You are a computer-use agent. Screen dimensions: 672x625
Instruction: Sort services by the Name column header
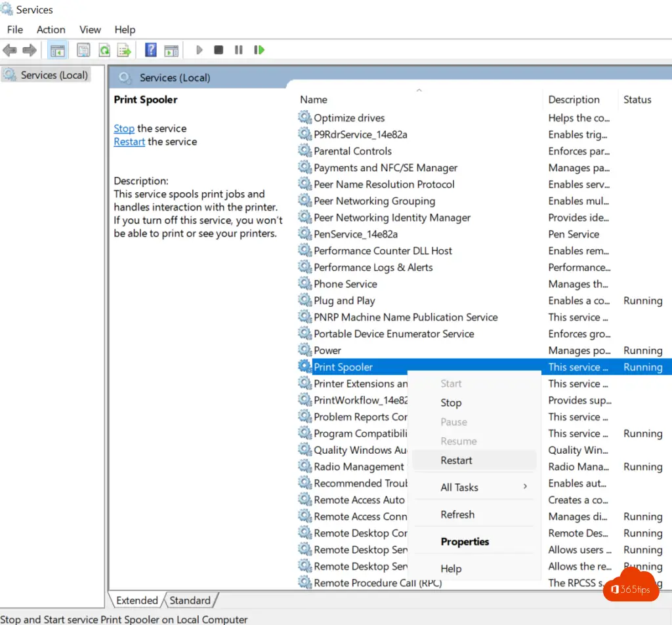tap(314, 100)
